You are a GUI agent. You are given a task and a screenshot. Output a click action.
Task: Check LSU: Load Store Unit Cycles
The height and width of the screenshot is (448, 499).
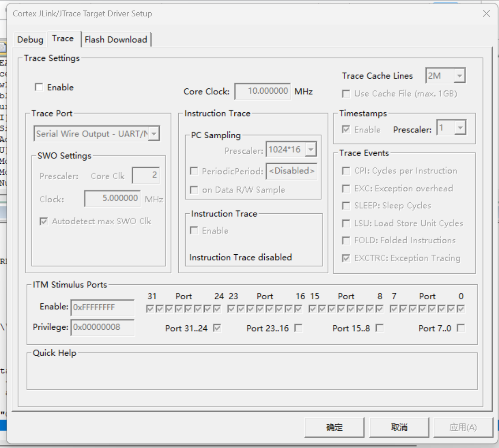tap(346, 223)
